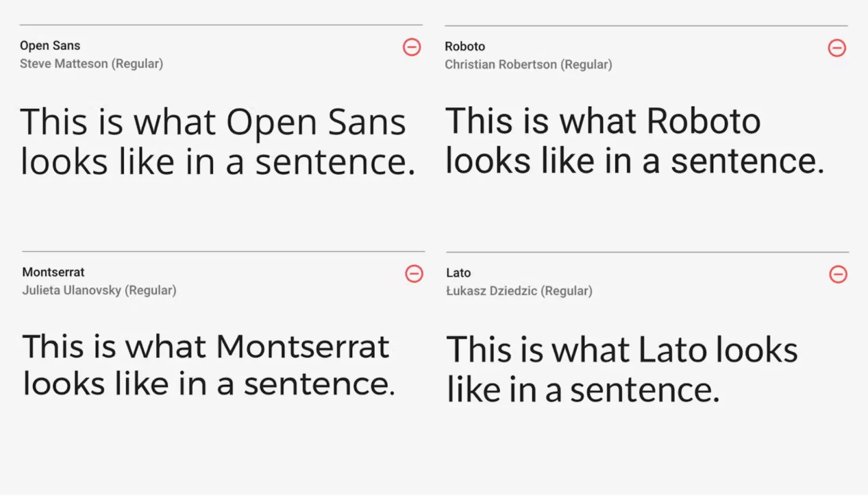Click the Open Sans sample sentence
This screenshot has height=496, width=868.
coord(217,142)
